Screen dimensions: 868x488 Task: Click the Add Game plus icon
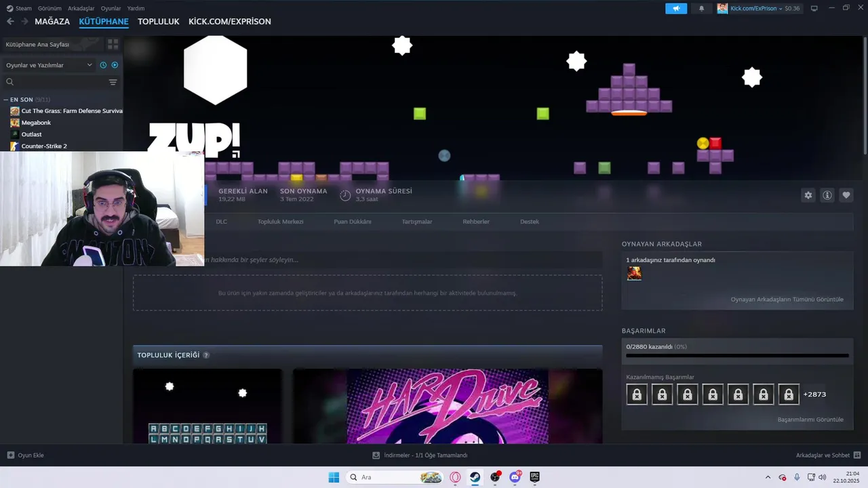(x=11, y=455)
